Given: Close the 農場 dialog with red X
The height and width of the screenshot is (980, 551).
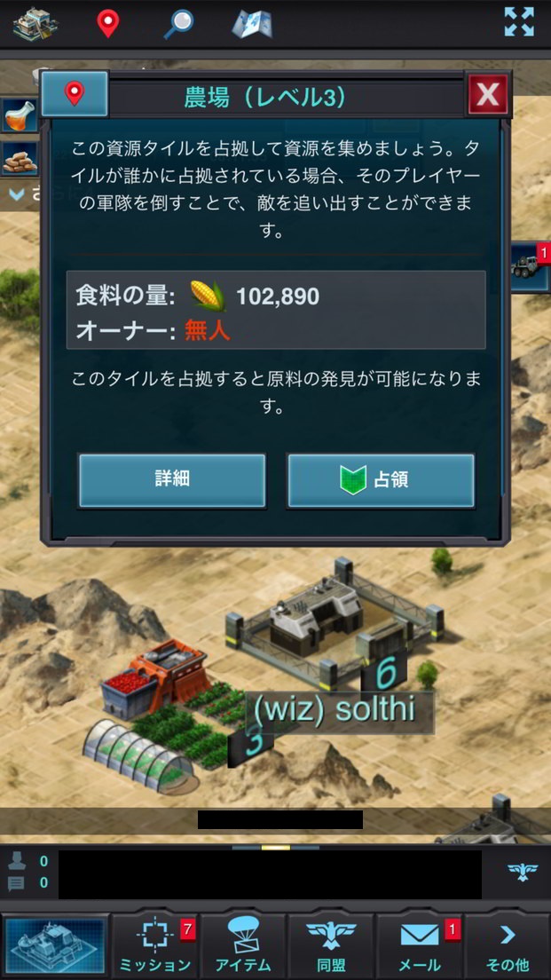Looking at the screenshot, I should pos(487,94).
